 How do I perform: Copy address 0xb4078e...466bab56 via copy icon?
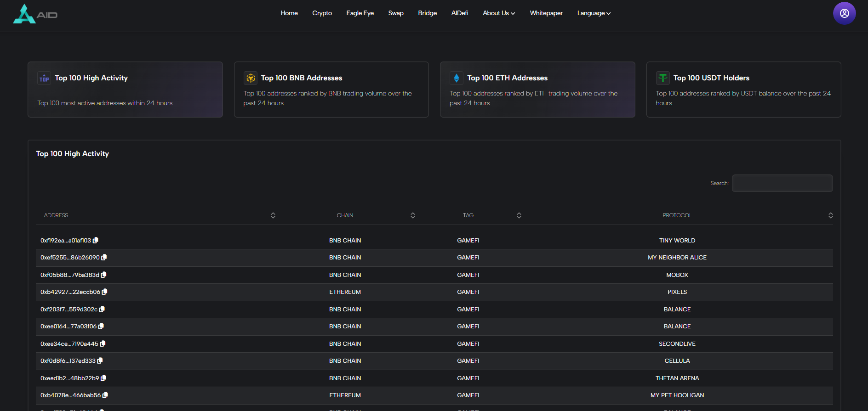(x=105, y=395)
